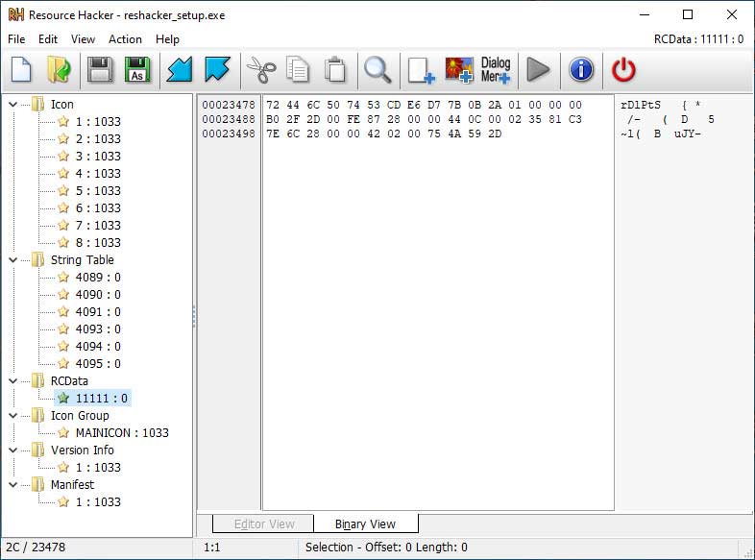Select Icon resource 7 : 1033
755x560 pixels.
98,226
